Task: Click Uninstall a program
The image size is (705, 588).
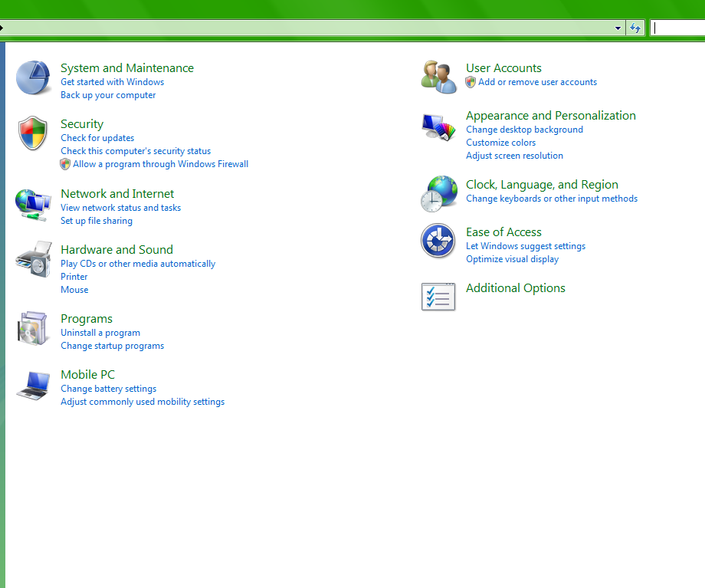Action: pyautogui.click(x=100, y=333)
